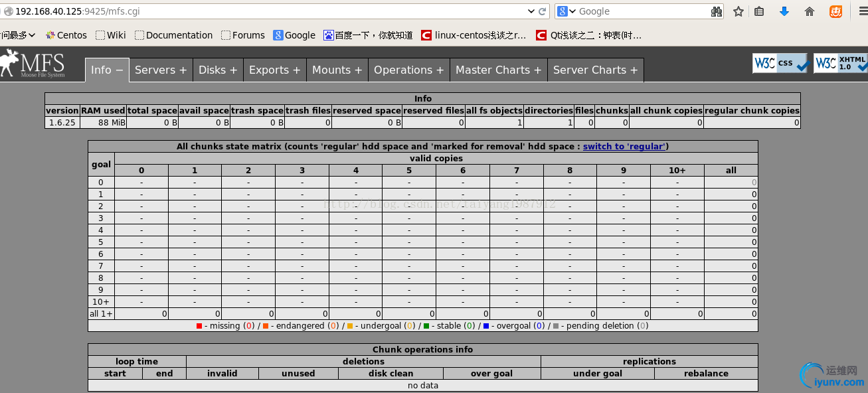The height and width of the screenshot is (393, 868).
Task: Open the search engine selector dropdown
Action: click(566, 11)
